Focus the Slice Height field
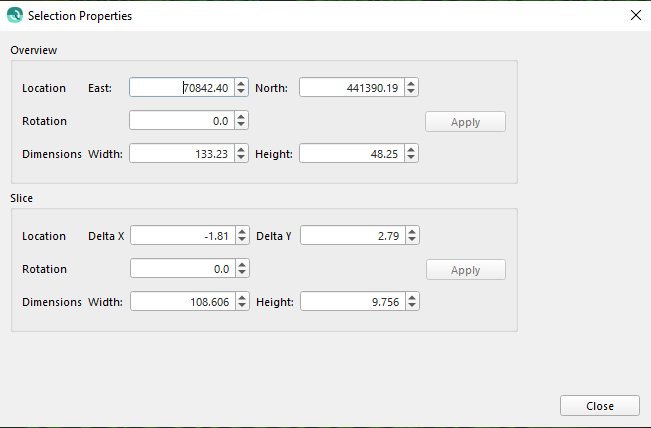The width and height of the screenshot is (651, 428). click(350, 302)
